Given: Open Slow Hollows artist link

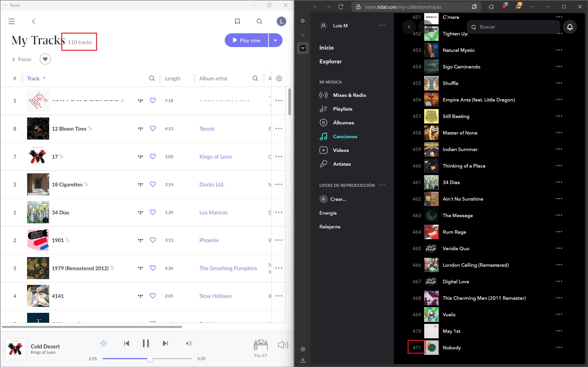Looking at the screenshot, I should (216, 296).
